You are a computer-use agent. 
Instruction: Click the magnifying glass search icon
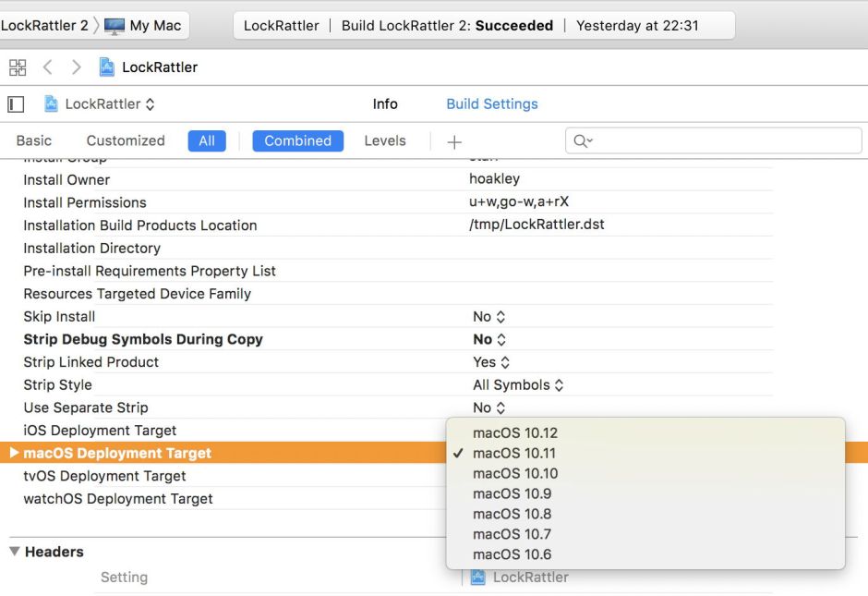coord(582,141)
